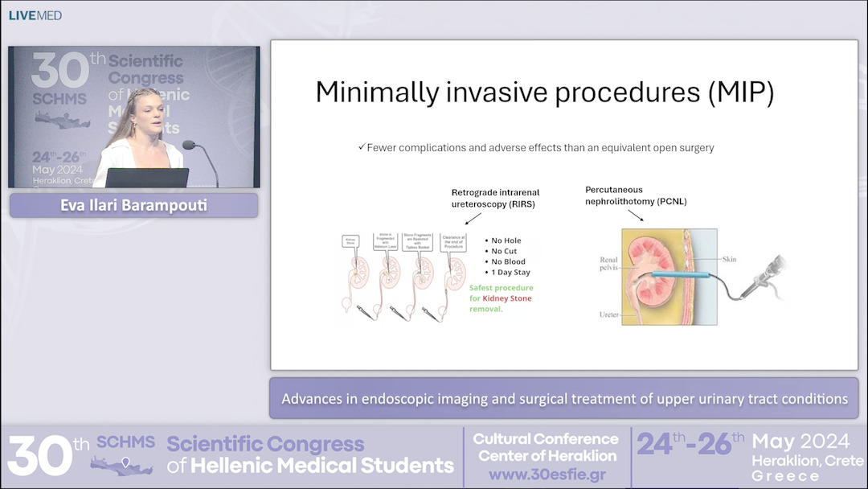
Task: Click the green 'Safest procedure' text
Action: click(x=502, y=287)
